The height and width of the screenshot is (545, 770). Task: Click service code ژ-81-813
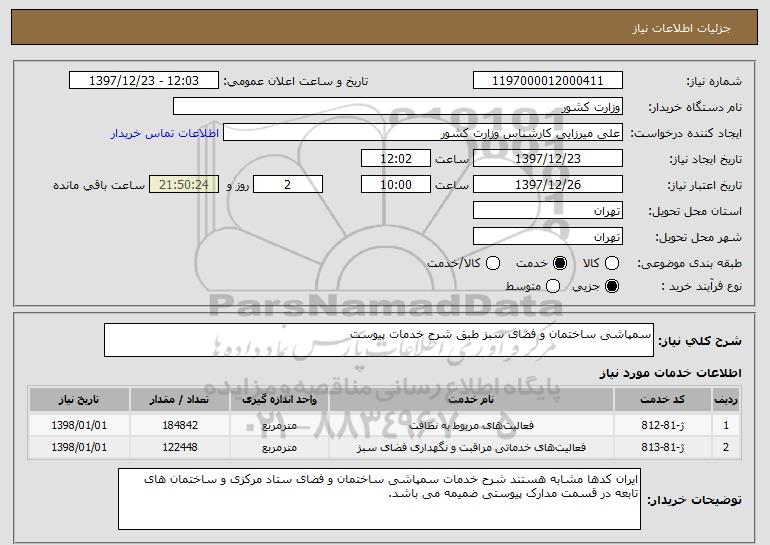coord(662,447)
